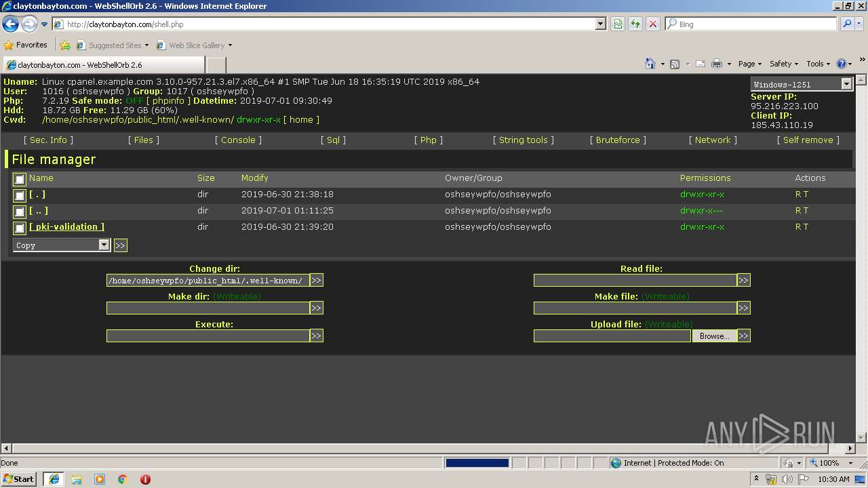Click the Bing search input box

click(x=751, y=24)
